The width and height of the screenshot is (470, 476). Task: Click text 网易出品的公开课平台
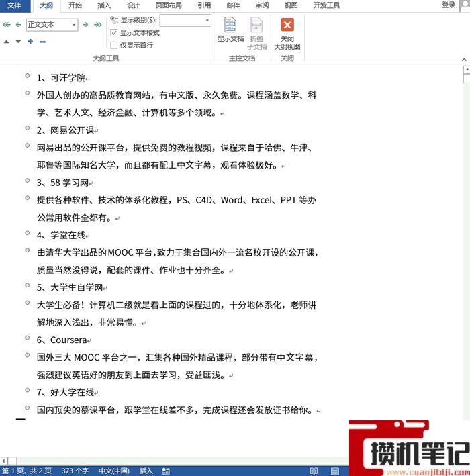click(x=80, y=148)
